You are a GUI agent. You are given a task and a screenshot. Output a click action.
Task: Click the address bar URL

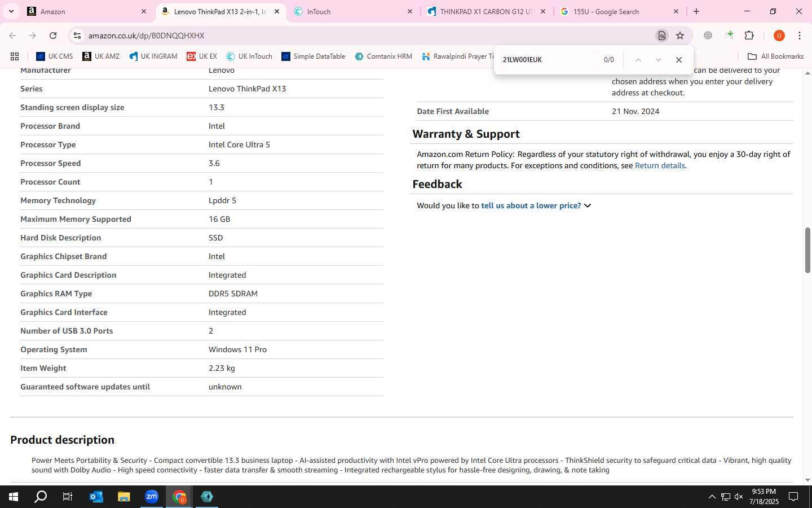click(147, 36)
